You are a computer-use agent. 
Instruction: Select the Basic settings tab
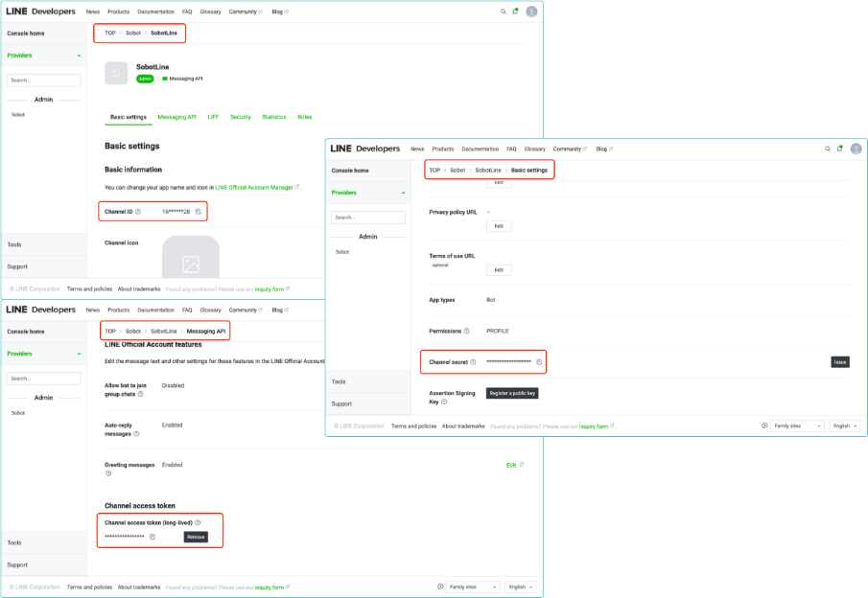coord(129,117)
